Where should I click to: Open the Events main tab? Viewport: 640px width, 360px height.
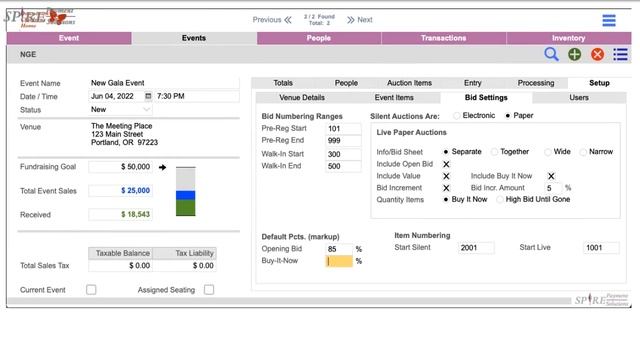[194, 38]
